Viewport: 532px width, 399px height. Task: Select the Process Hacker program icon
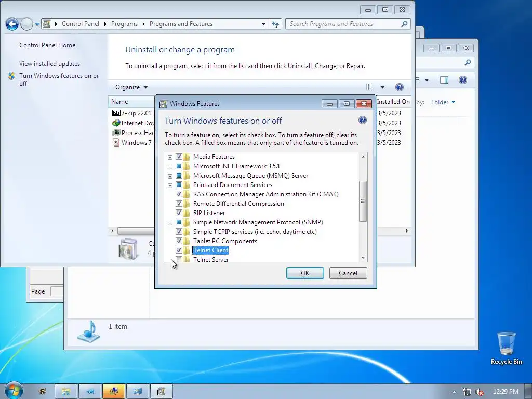click(x=116, y=132)
